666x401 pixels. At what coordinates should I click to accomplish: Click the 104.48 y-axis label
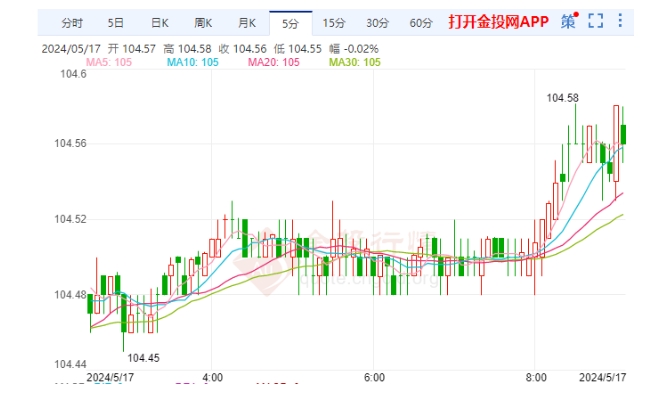tap(70, 294)
